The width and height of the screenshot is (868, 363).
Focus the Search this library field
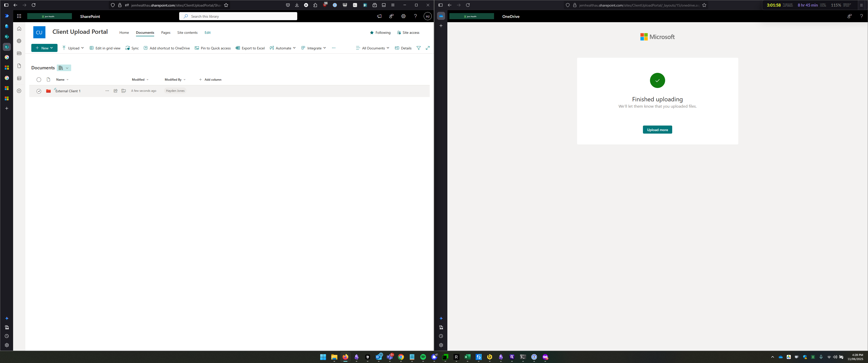(x=238, y=16)
